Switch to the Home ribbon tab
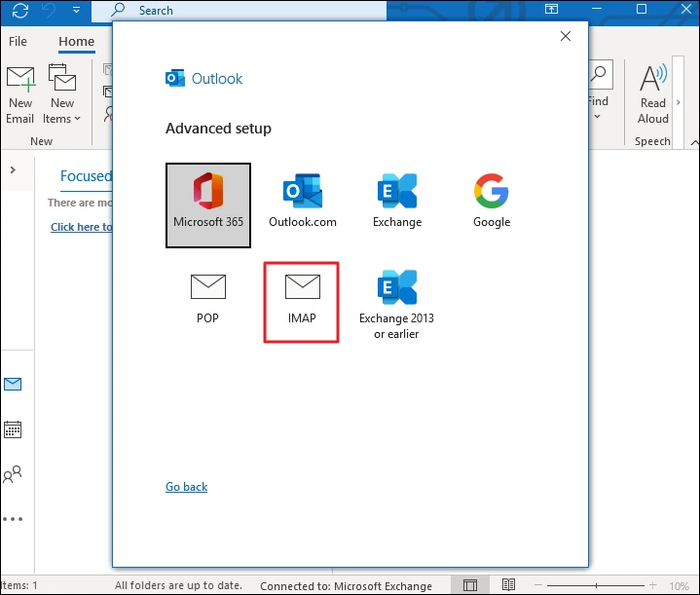Image resolution: width=700 pixels, height=595 pixels. [x=76, y=42]
